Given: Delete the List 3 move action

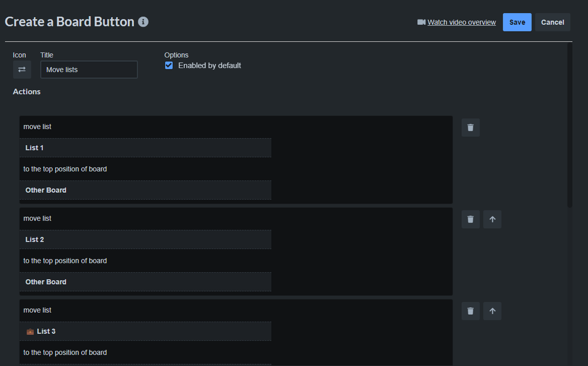Looking at the screenshot, I should [470, 311].
